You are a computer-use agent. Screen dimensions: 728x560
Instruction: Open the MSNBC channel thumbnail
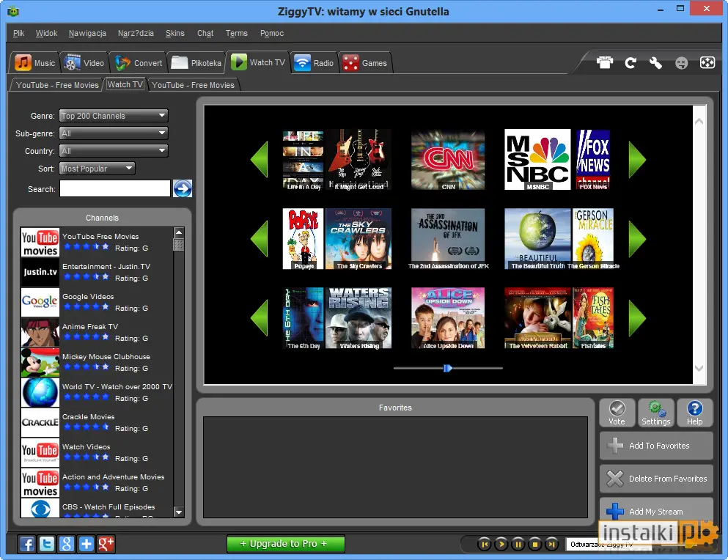point(537,160)
